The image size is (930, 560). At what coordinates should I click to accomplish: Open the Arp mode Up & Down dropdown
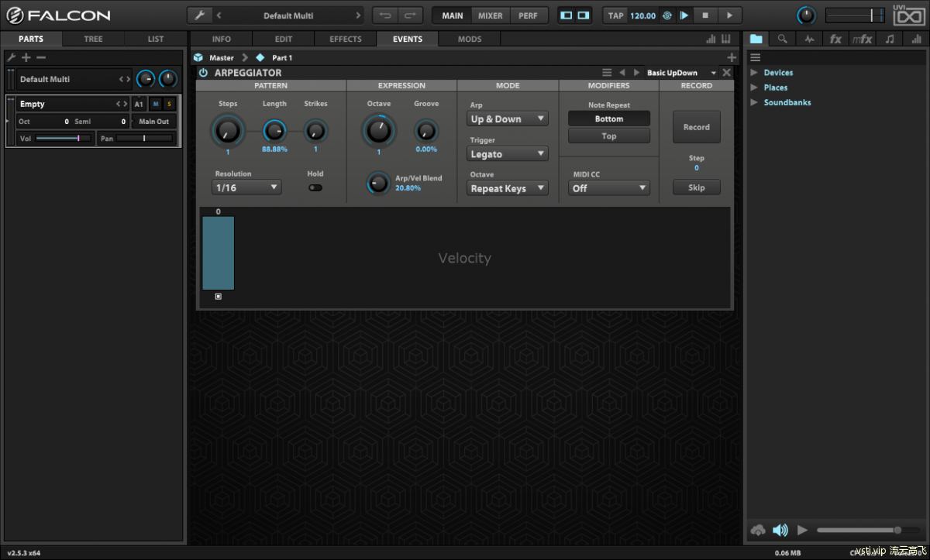point(508,119)
